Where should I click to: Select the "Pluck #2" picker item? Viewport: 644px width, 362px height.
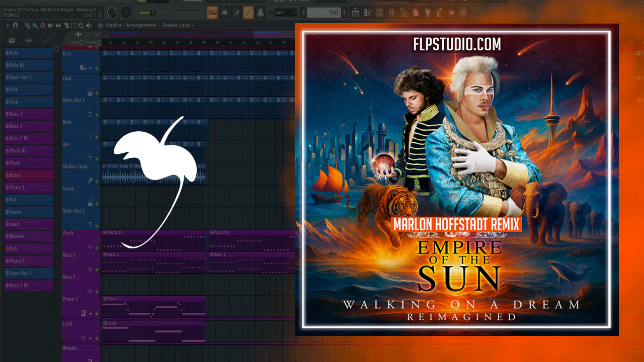(29, 151)
